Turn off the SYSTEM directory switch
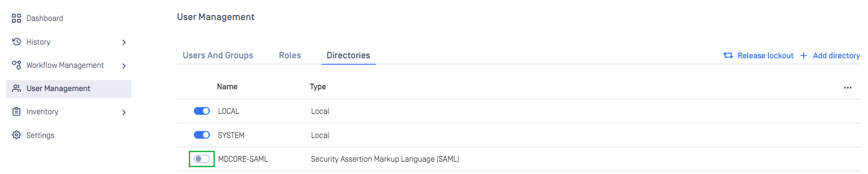The height and width of the screenshot is (174, 868). point(202,135)
